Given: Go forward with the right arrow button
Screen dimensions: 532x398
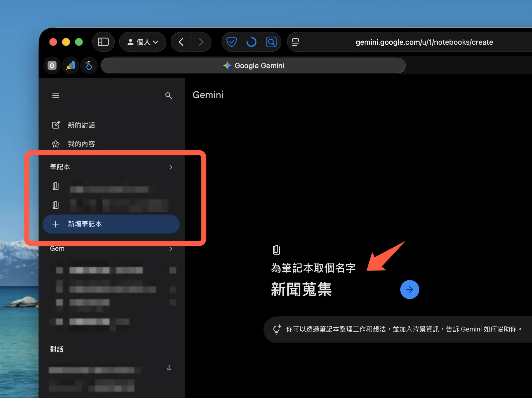Looking at the screenshot, I should point(201,42).
